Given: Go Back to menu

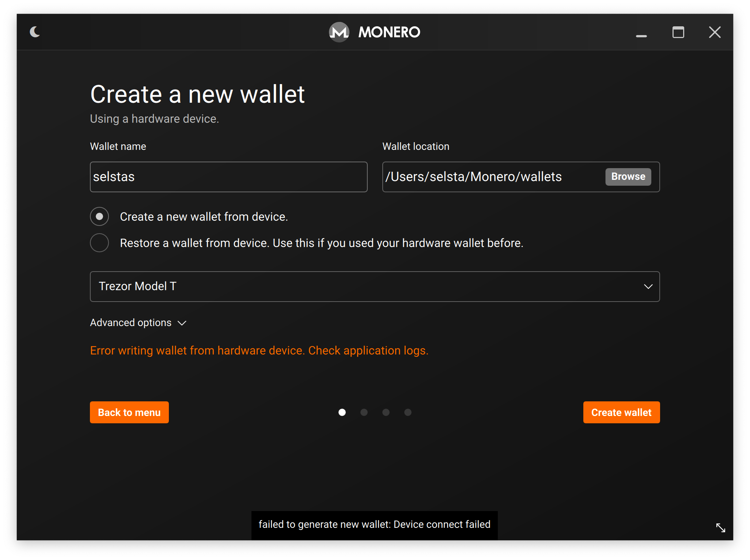Looking at the screenshot, I should (x=129, y=412).
